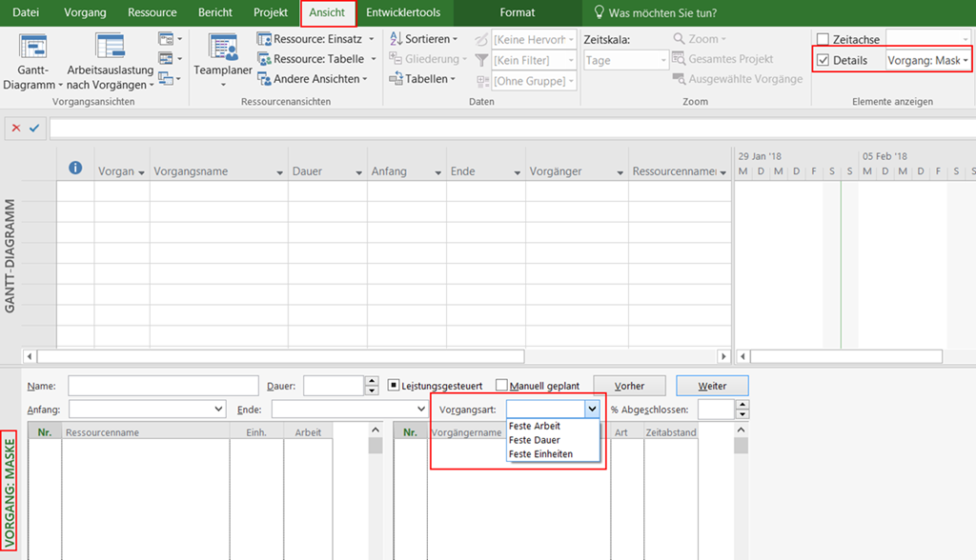
Task: Click the Arbeitsauslastung nach Vorgängen icon
Action: (x=110, y=48)
